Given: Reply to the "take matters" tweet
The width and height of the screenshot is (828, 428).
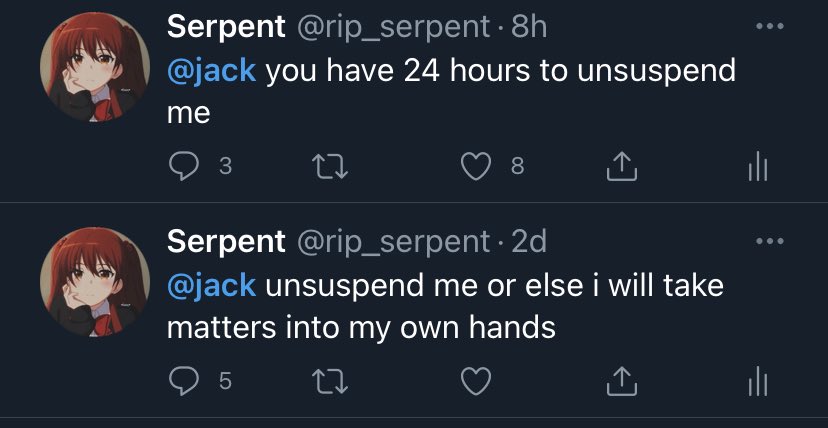Looking at the screenshot, I should point(182,380).
